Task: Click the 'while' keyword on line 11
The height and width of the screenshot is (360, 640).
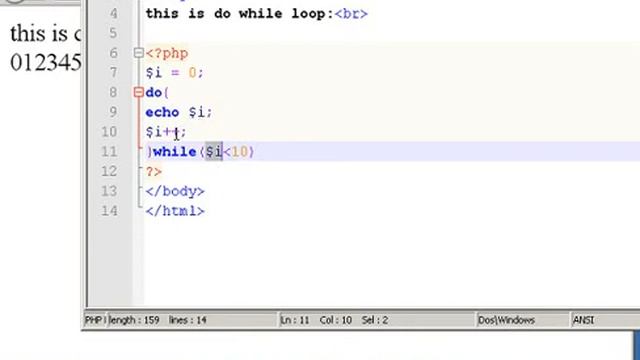Action: pos(175,152)
